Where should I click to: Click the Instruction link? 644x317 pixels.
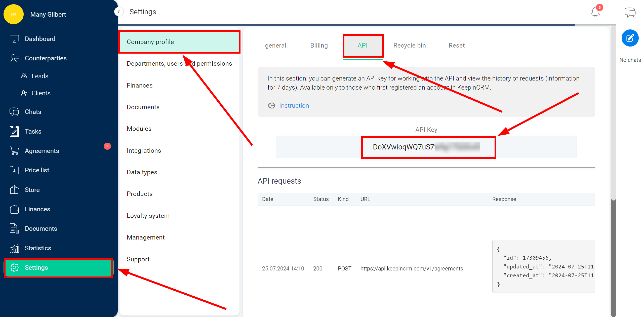(x=294, y=105)
